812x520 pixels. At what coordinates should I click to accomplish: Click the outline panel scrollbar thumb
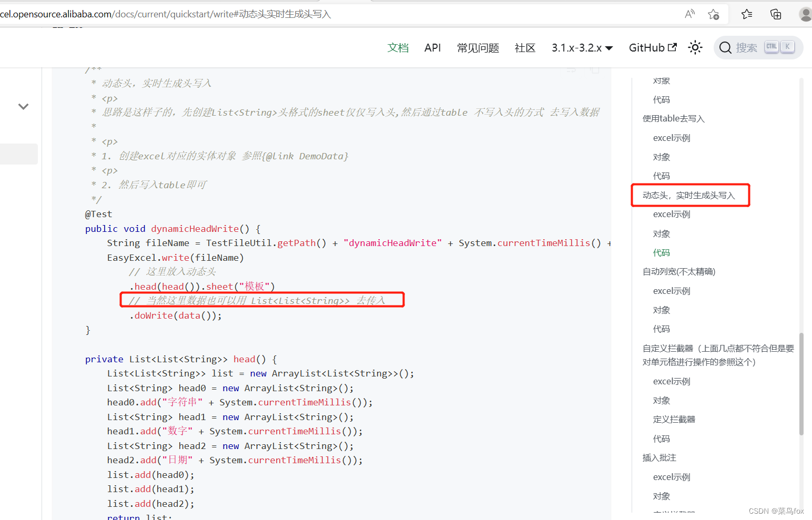801,384
